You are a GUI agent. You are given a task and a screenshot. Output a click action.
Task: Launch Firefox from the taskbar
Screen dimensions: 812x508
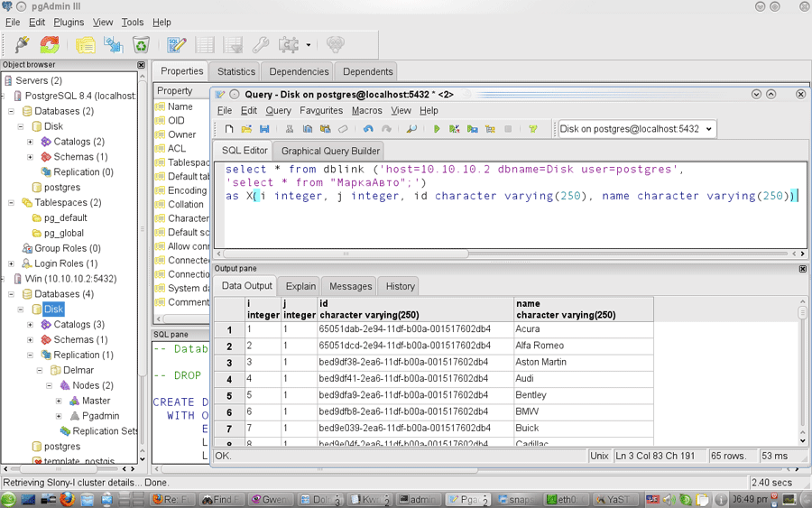click(68, 499)
